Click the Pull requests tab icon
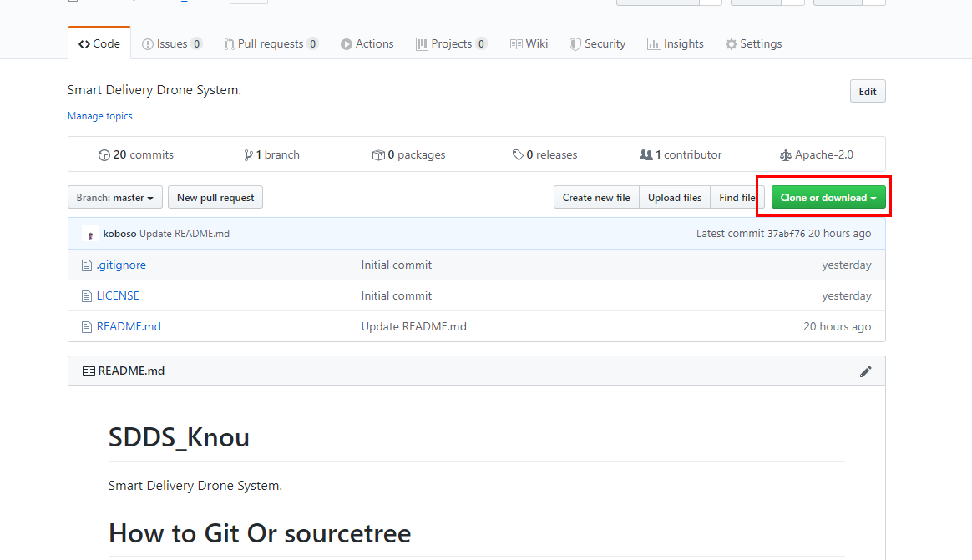 point(229,44)
